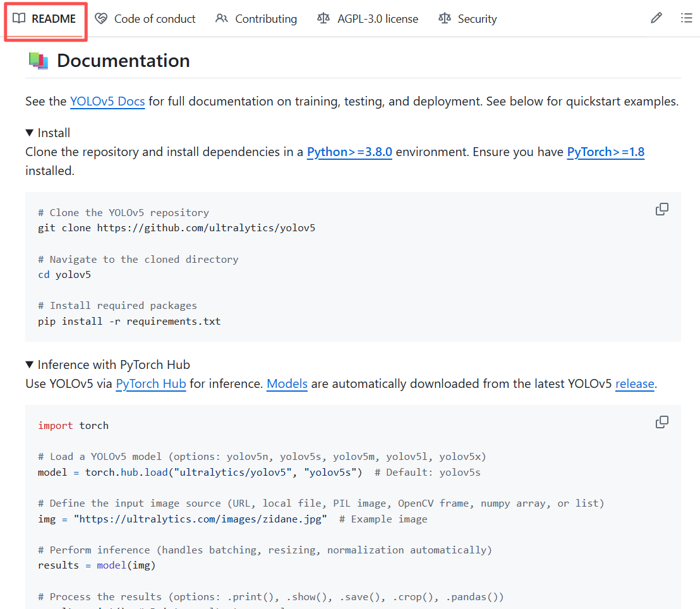Open the outline table of contents icon
Viewport: 700px width, 609px height.
point(686,18)
